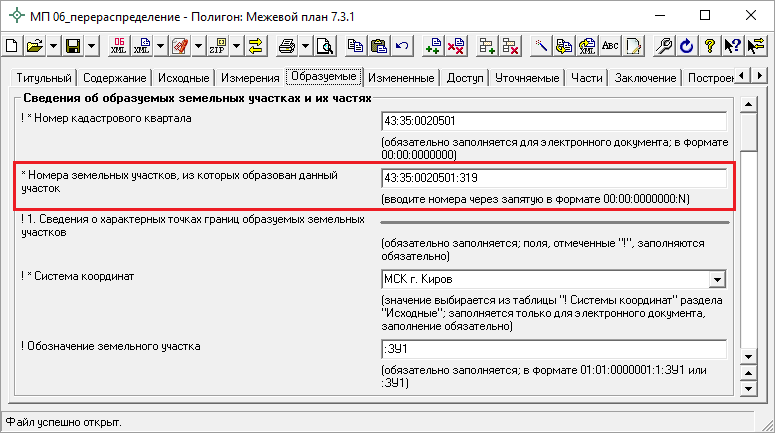Click the Обозначение земельного участка field :ЗУ1

click(x=554, y=349)
